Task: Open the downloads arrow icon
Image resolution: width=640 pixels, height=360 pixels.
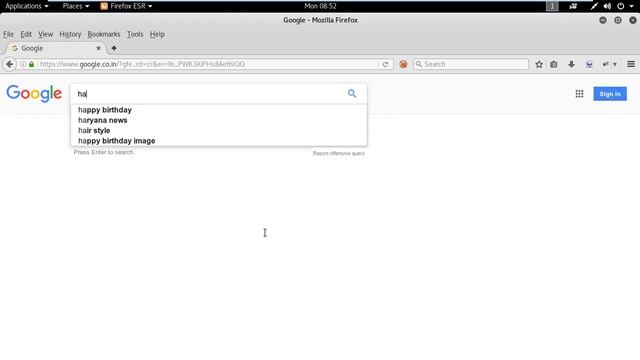Action: point(571,64)
